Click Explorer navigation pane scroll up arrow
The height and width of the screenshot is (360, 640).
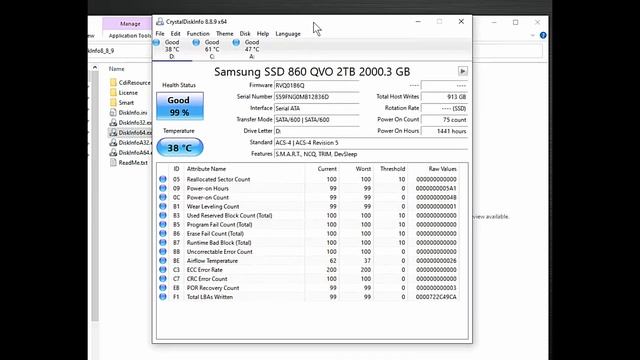click(x=95, y=68)
